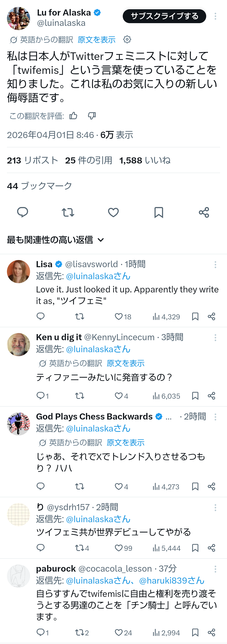Open Lu for Alaska profile picture
This screenshot has height=644, width=227.
coord(18,18)
